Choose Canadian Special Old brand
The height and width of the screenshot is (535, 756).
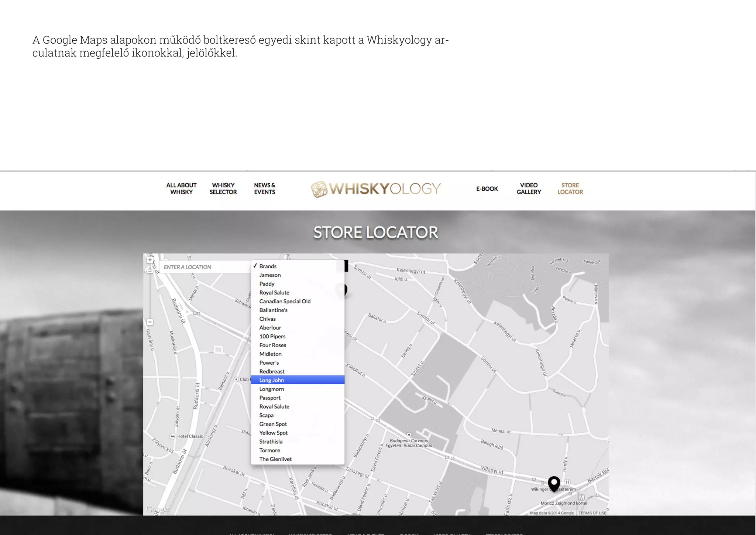285,301
